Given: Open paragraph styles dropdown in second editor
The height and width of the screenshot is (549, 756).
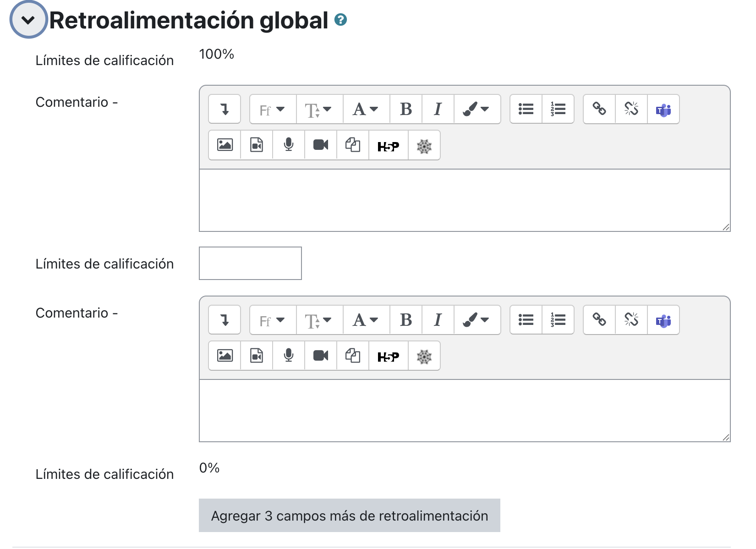Looking at the screenshot, I should pyautogui.click(x=367, y=320).
